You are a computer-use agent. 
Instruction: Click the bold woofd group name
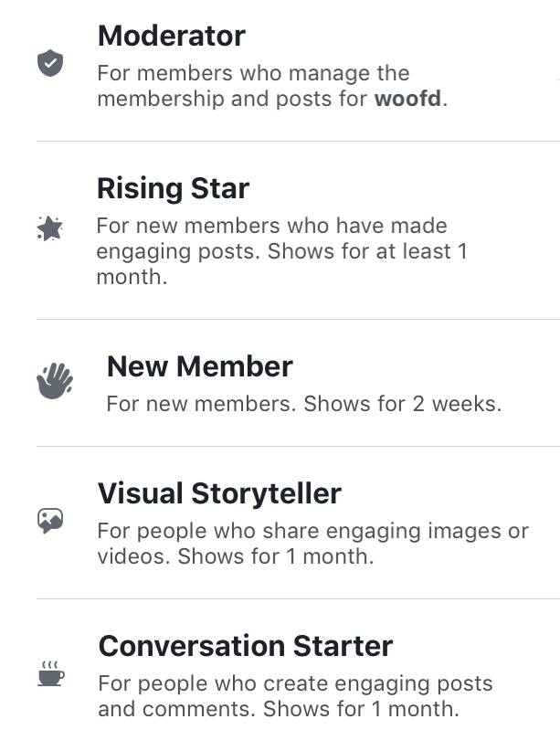pyautogui.click(x=408, y=99)
